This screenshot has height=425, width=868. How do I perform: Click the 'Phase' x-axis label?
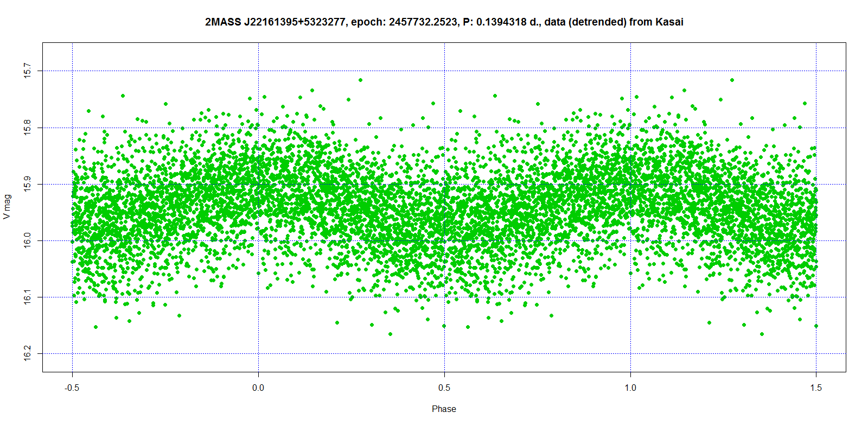pos(444,409)
